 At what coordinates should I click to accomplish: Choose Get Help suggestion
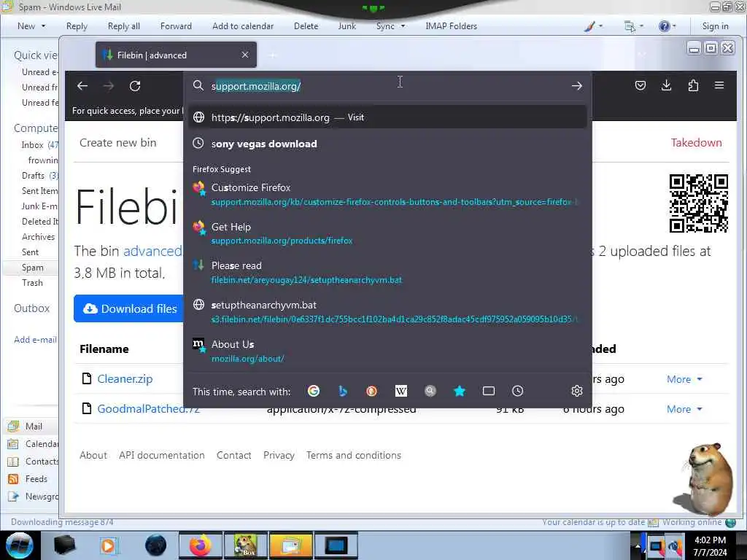tap(387, 233)
